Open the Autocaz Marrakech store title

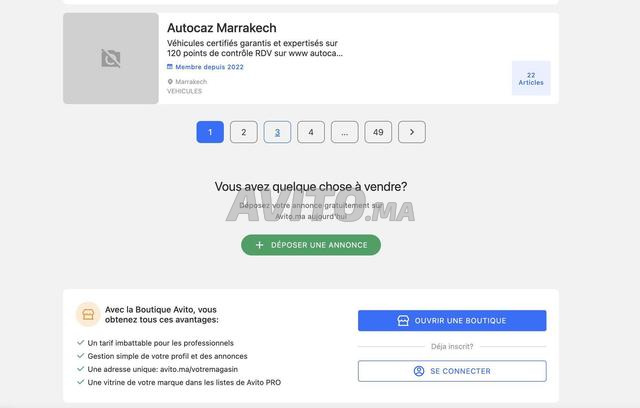click(221, 28)
